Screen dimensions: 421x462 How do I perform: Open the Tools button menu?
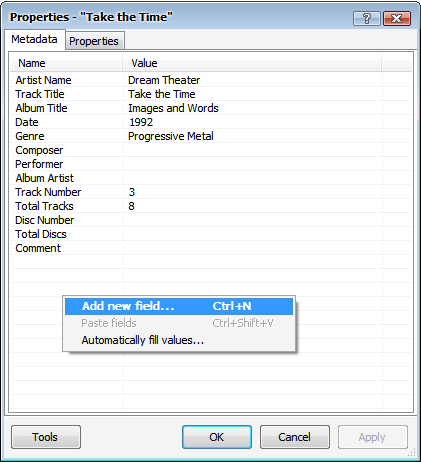tap(46, 437)
